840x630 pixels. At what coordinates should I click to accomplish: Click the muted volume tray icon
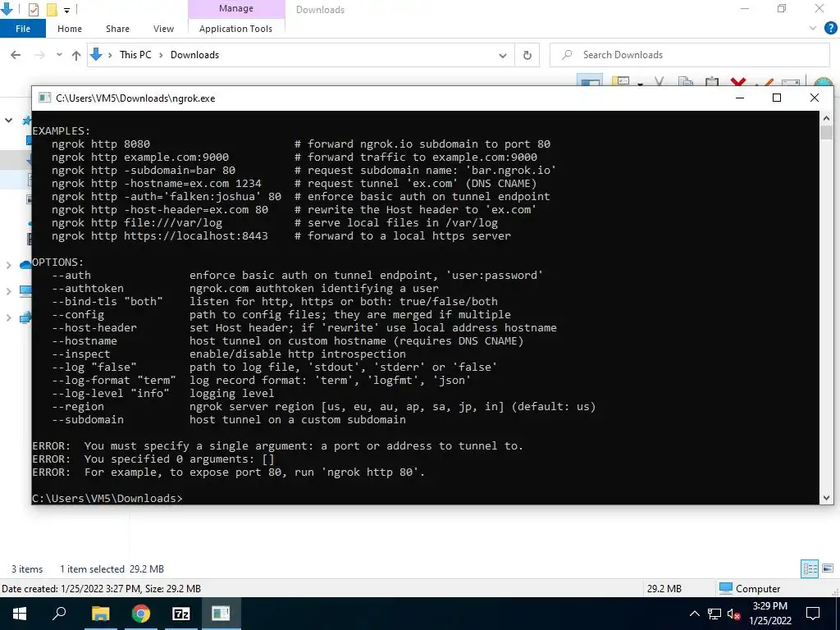(734, 614)
